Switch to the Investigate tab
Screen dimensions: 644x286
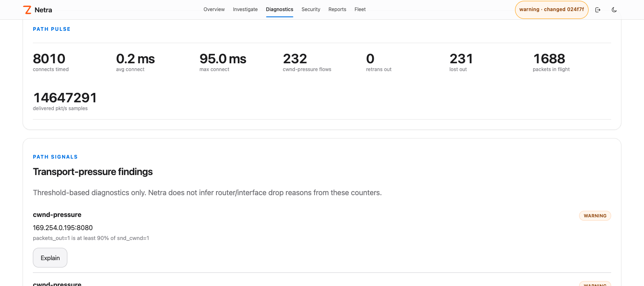click(245, 9)
